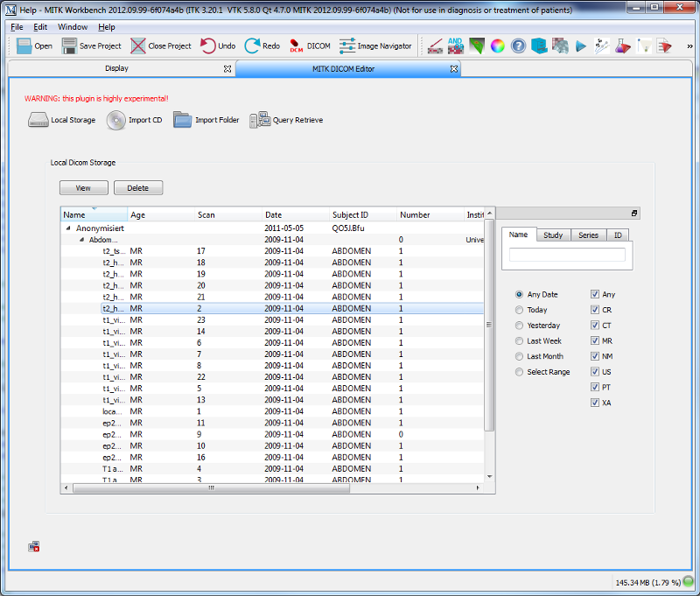Click the color wheel toolbar icon
This screenshot has height=596, width=700.
497,46
